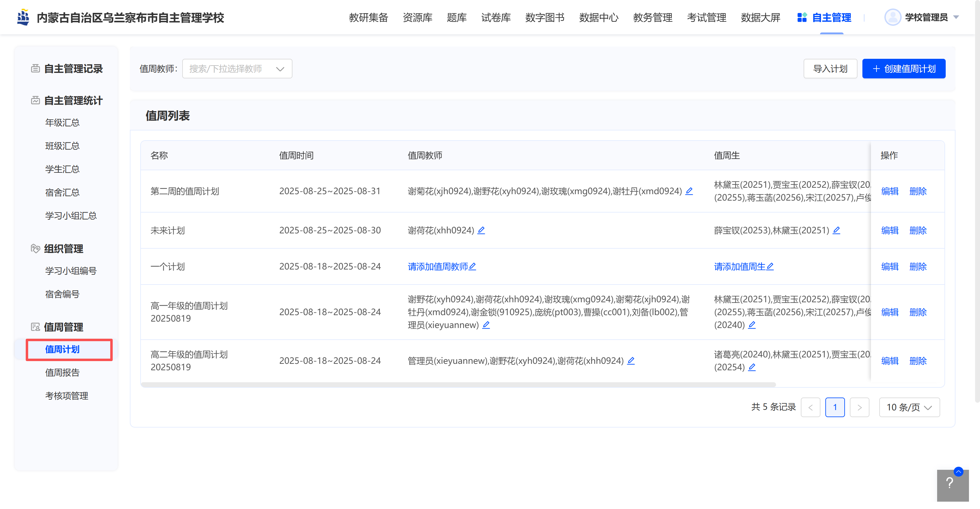The width and height of the screenshot is (980, 509).
Task: Click the blue arrow badge on help widget
Action: click(958, 472)
